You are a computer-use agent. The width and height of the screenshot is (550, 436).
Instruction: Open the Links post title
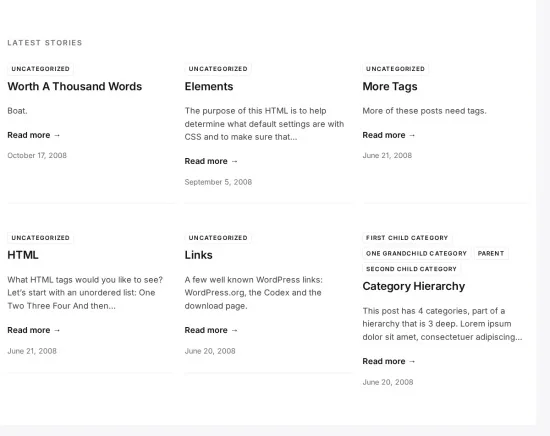[199, 255]
